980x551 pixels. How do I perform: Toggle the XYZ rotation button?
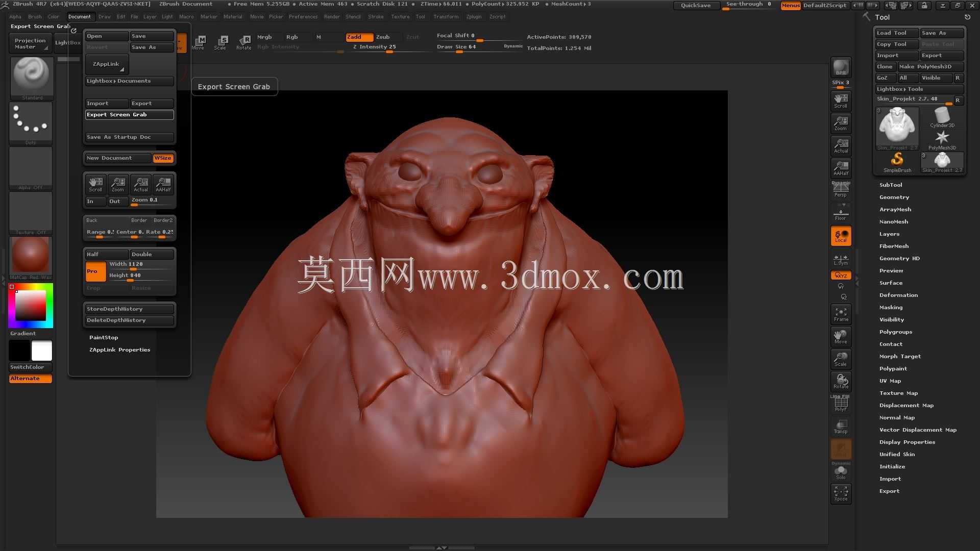(841, 275)
